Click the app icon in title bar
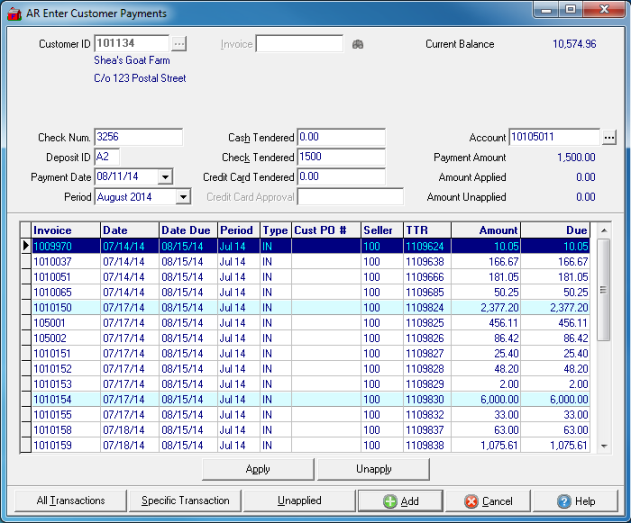This screenshot has width=631, height=523. click(14, 13)
